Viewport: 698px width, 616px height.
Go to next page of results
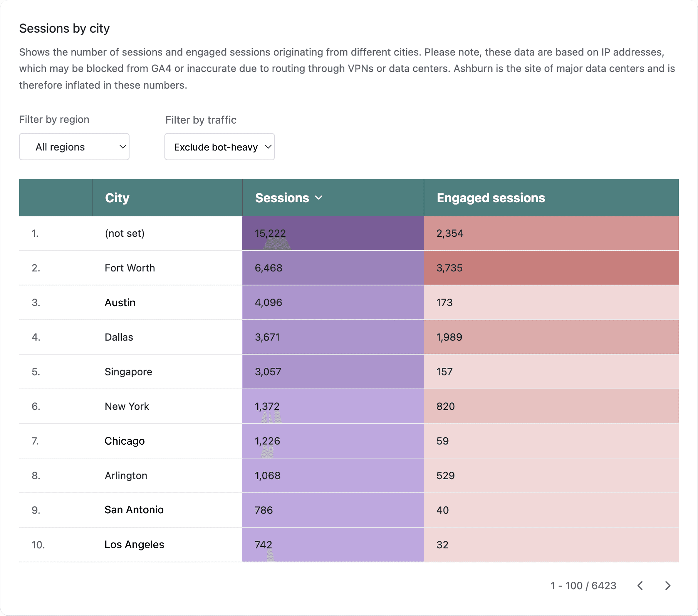(x=668, y=586)
